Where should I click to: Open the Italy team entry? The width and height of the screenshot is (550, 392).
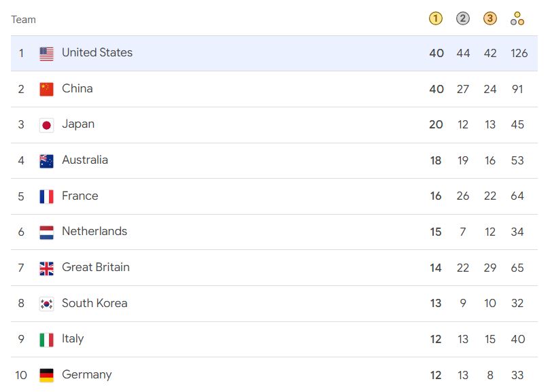[274, 340]
